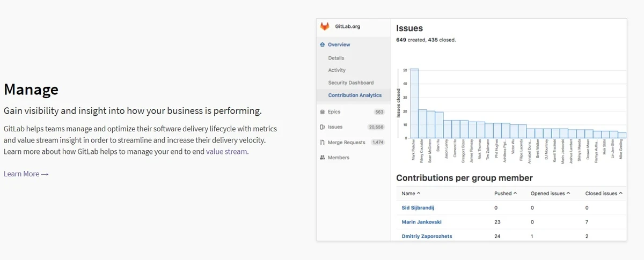Open Security Dashboard in the sidebar
The width and height of the screenshot is (644, 260).
click(351, 83)
